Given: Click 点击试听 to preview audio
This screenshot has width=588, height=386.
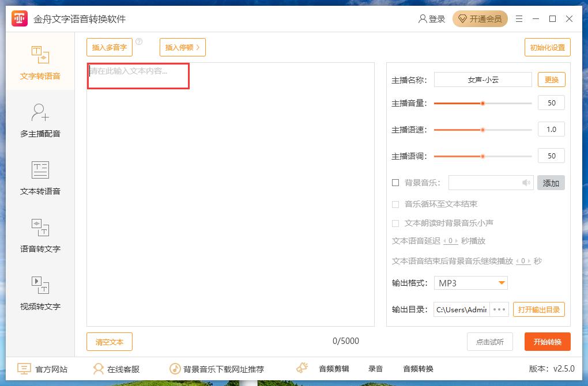Looking at the screenshot, I should click(490, 342).
